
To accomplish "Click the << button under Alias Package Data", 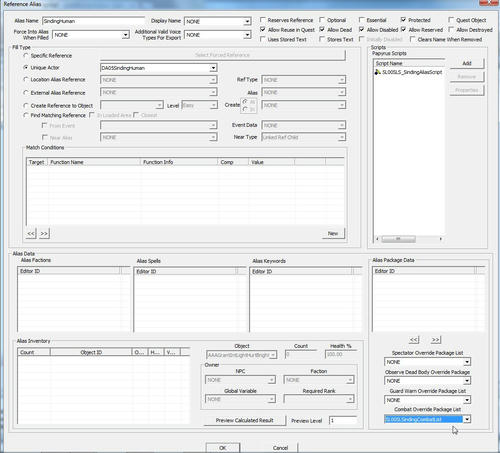I will coord(414,339).
